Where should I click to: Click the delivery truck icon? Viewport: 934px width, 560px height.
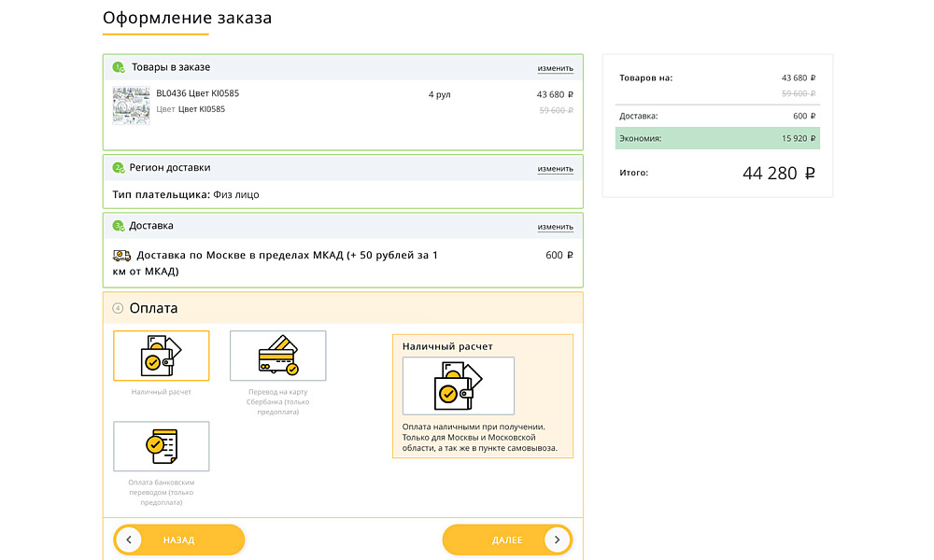coord(121,255)
